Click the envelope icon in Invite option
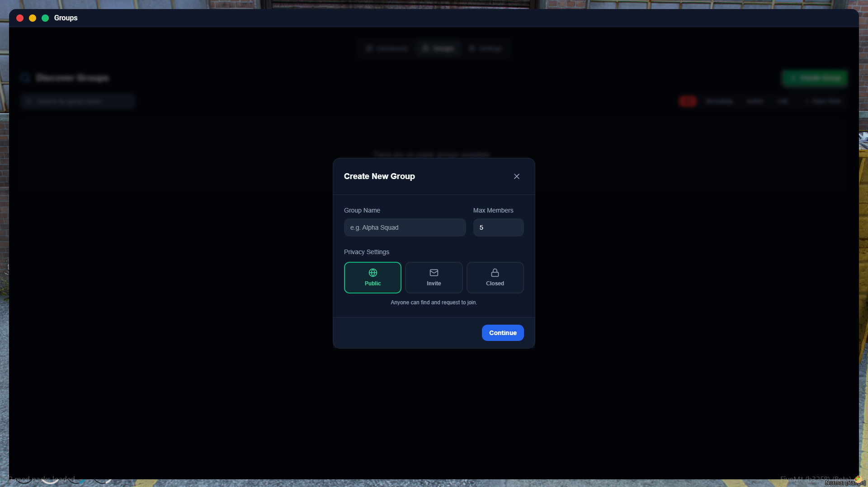 [434, 273]
